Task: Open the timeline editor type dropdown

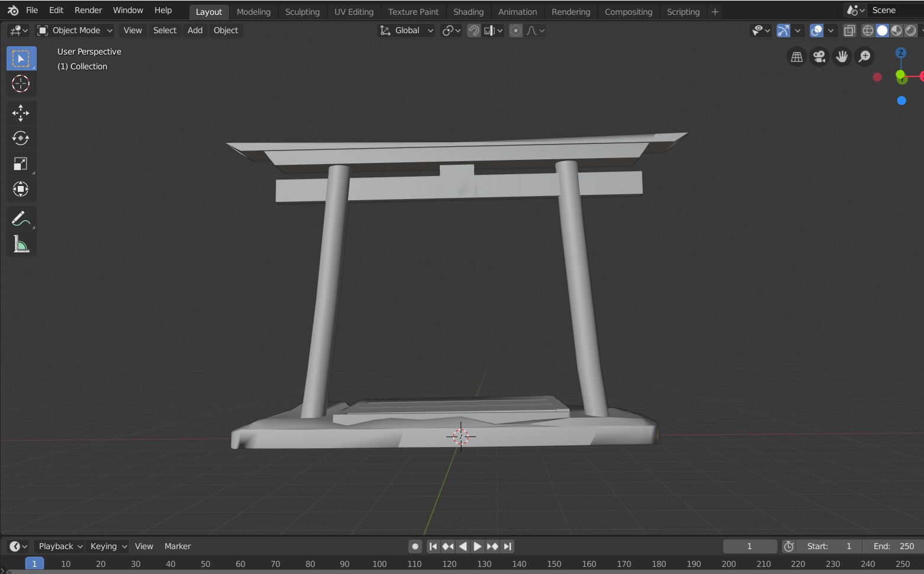Action: [x=18, y=546]
